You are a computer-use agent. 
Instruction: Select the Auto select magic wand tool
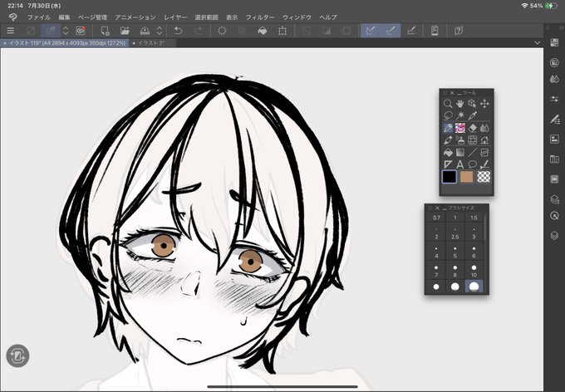459,115
